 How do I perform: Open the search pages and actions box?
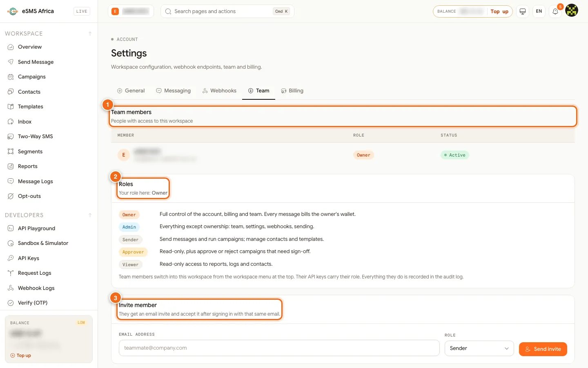pos(227,11)
